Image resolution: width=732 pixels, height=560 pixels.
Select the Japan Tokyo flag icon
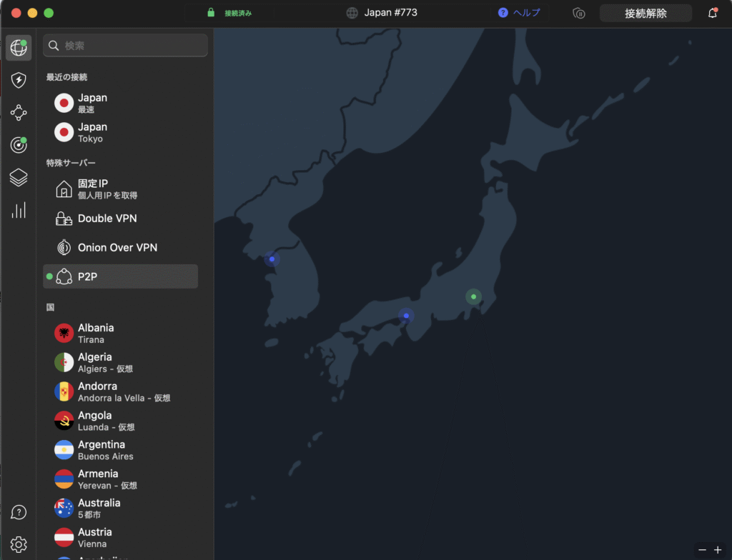(64, 132)
